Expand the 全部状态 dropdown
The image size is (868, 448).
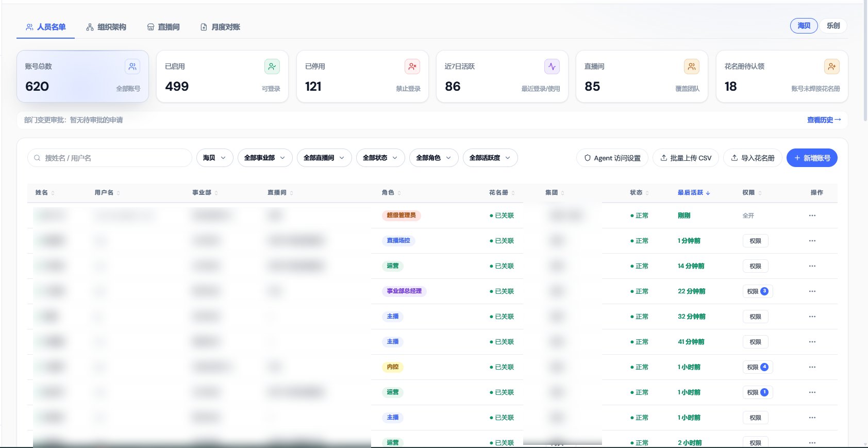coord(380,158)
